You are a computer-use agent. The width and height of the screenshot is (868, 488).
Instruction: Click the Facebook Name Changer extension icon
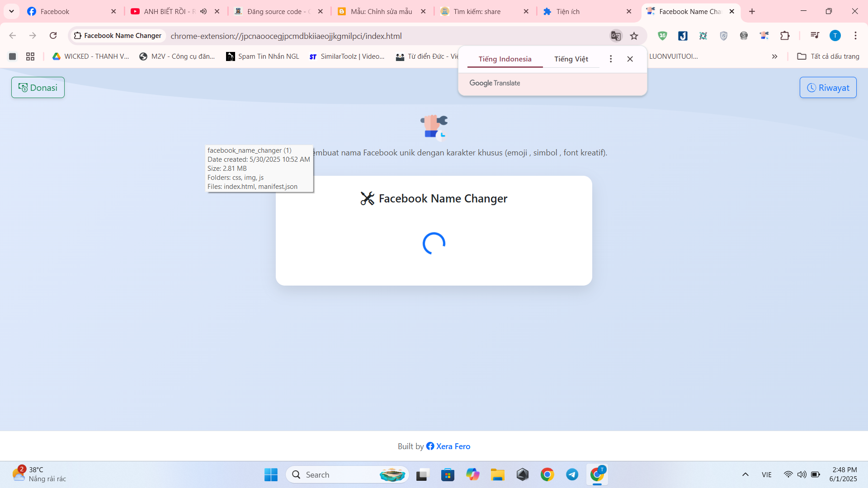click(x=764, y=36)
